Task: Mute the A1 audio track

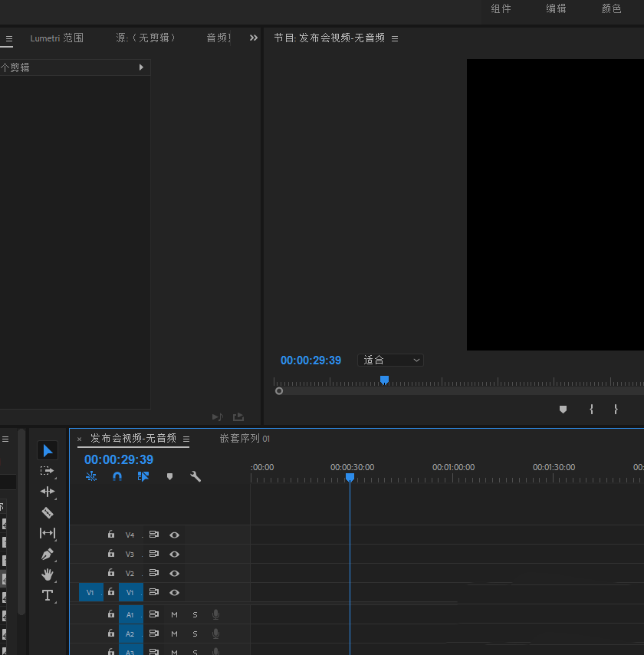Action: tap(174, 614)
